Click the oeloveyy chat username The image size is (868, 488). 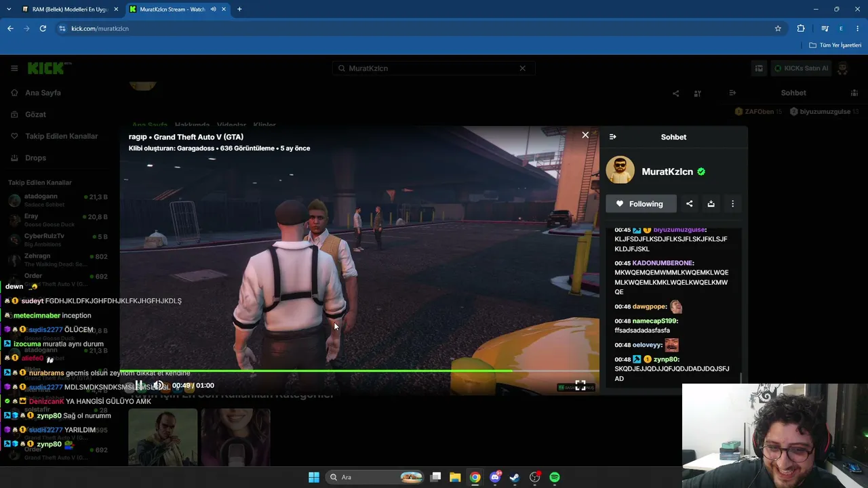[646, 345]
